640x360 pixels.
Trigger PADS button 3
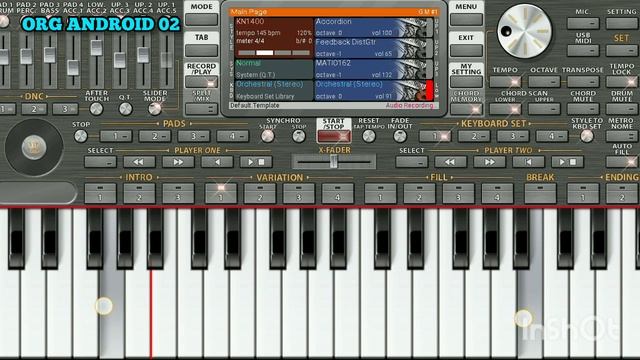coord(193,136)
